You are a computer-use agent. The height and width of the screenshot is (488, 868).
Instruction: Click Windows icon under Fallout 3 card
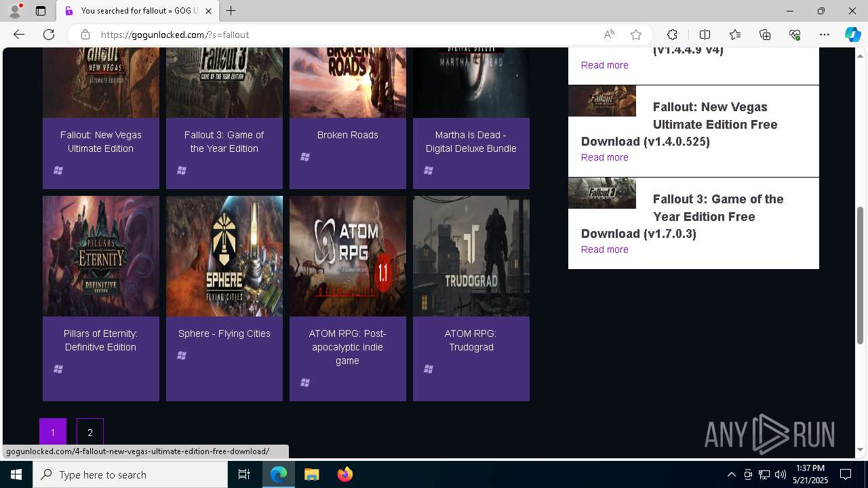pyautogui.click(x=182, y=170)
